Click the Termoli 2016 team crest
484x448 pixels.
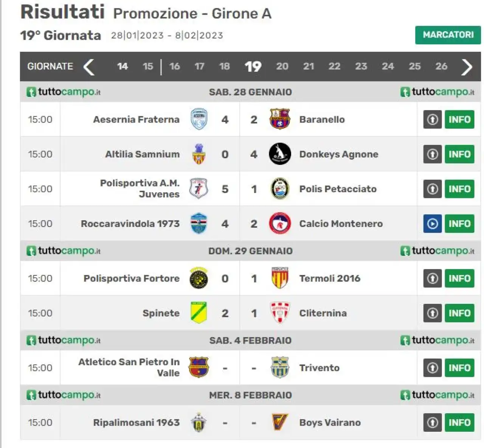pyautogui.click(x=280, y=278)
